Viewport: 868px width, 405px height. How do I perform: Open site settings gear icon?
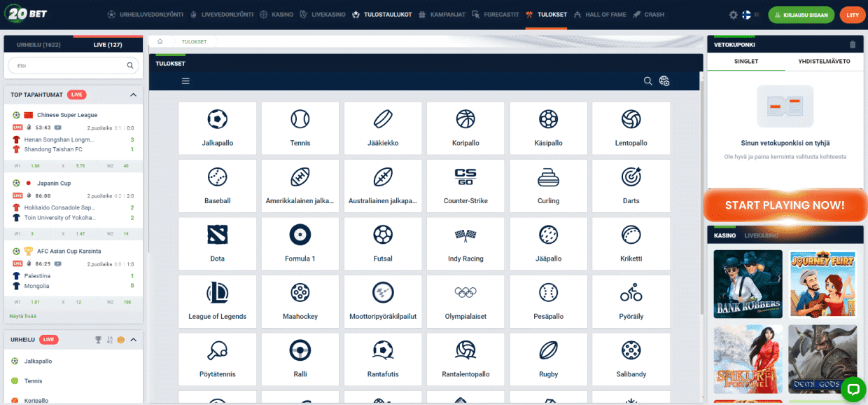734,15
